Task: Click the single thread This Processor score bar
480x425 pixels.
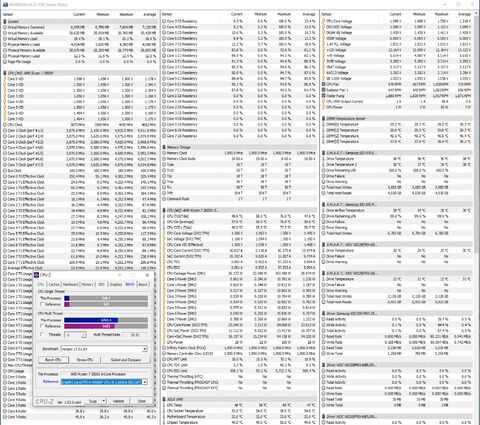Action: (106, 298)
